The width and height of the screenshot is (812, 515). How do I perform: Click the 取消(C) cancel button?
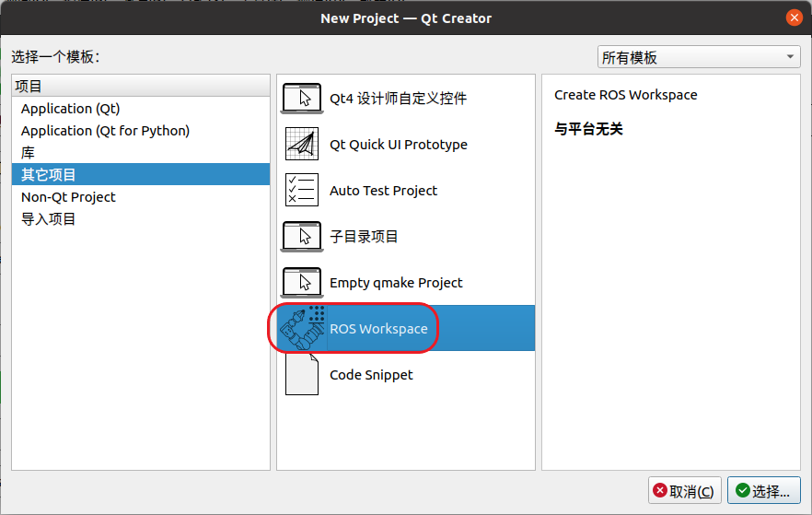[x=685, y=491]
